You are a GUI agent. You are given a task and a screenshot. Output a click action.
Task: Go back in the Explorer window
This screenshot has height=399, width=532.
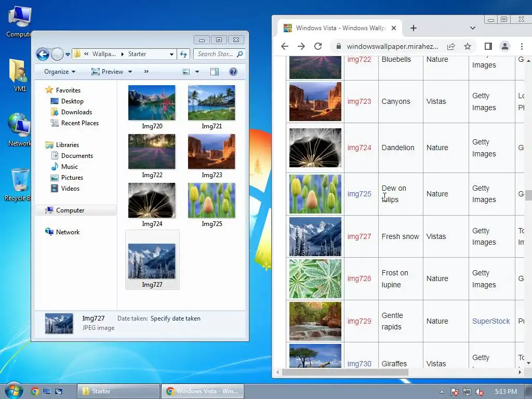43,54
